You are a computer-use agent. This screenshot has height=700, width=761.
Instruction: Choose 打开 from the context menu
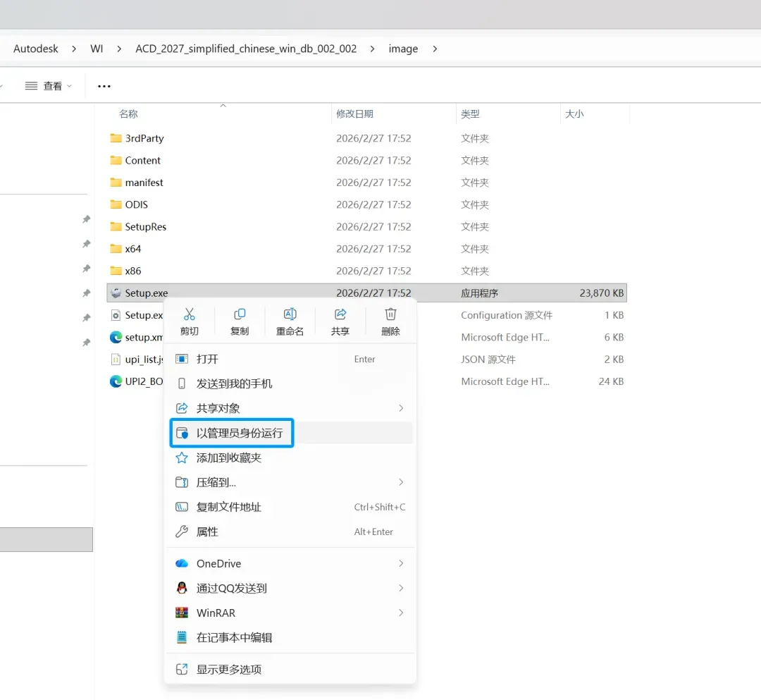[290, 360]
